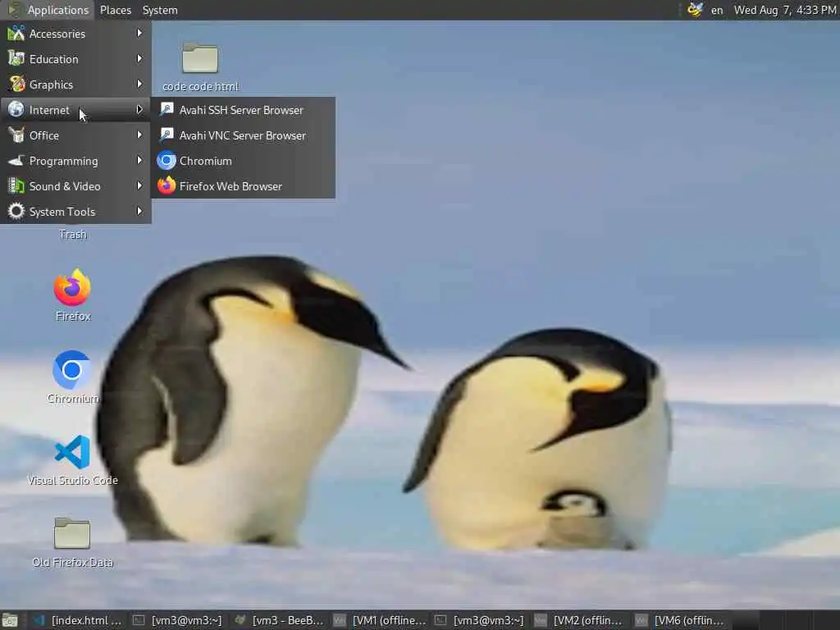
Task: Click the Avahi SSH Server Browser icon
Action: [x=167, y=109]
